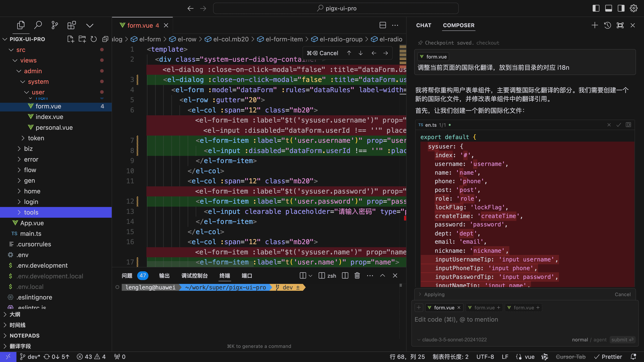Refresh the explorer tree

(94, 39)
